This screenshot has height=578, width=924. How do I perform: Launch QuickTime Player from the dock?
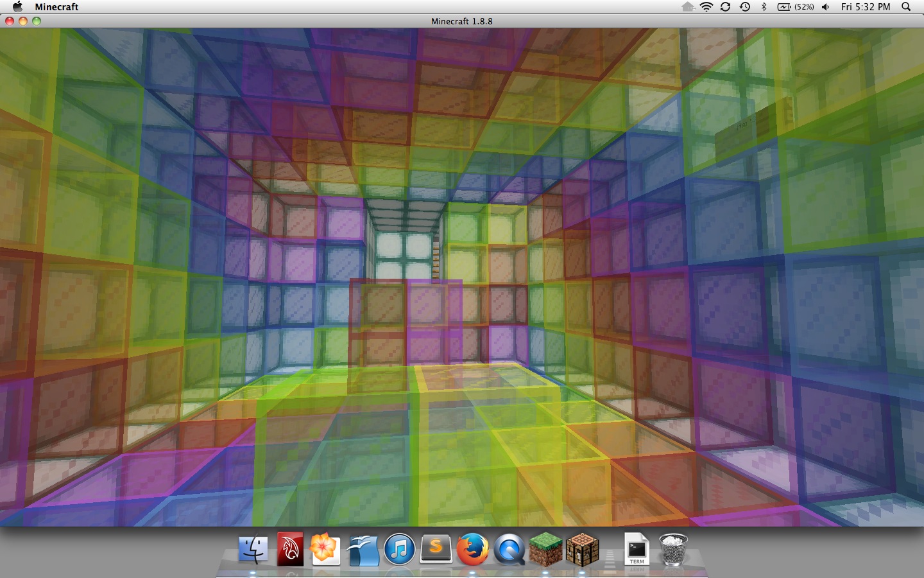click(x=509, y=550)
